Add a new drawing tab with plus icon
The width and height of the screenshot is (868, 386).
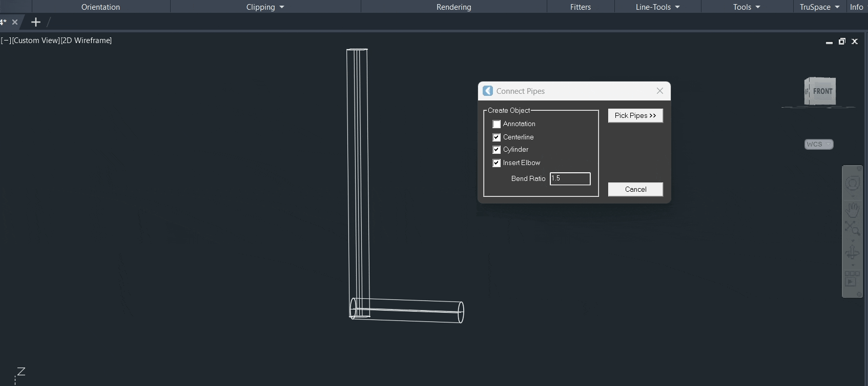pos(35,22)
